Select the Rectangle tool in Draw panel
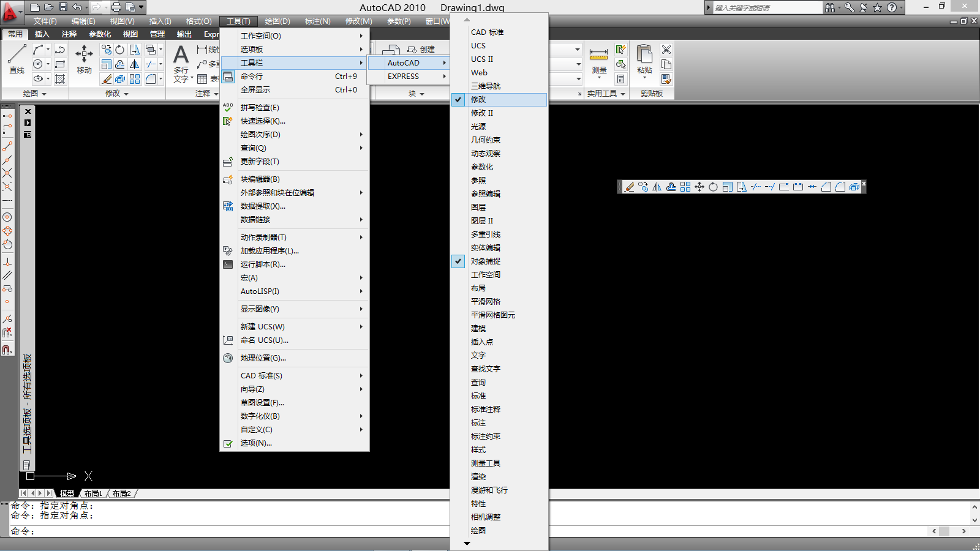 coord(60,64)
